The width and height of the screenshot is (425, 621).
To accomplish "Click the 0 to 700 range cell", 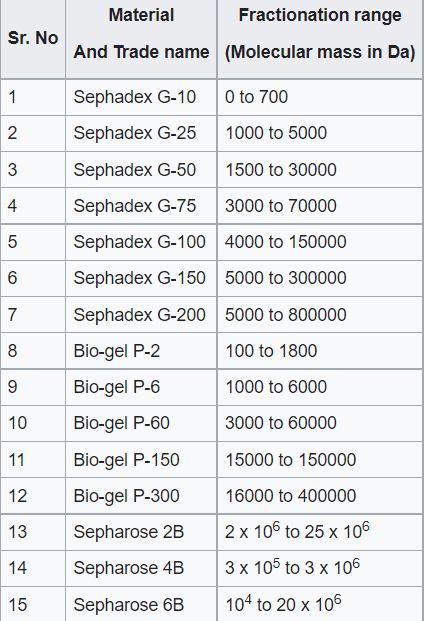I will point(320,97).
